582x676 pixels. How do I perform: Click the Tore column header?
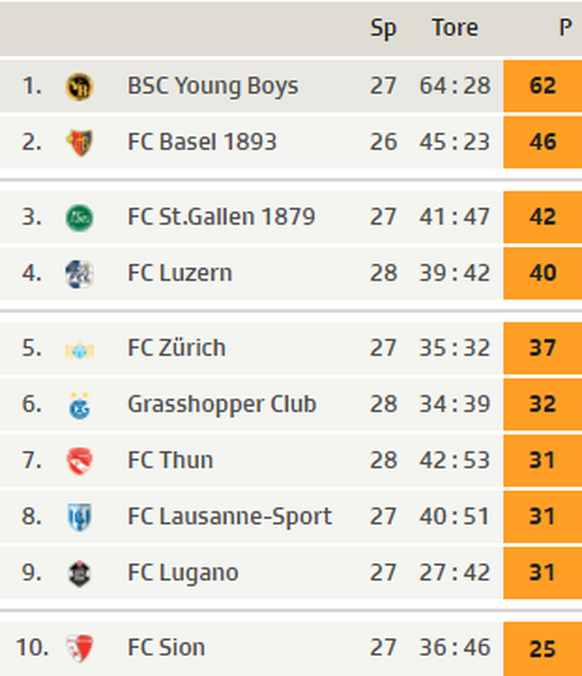point(455,28)
